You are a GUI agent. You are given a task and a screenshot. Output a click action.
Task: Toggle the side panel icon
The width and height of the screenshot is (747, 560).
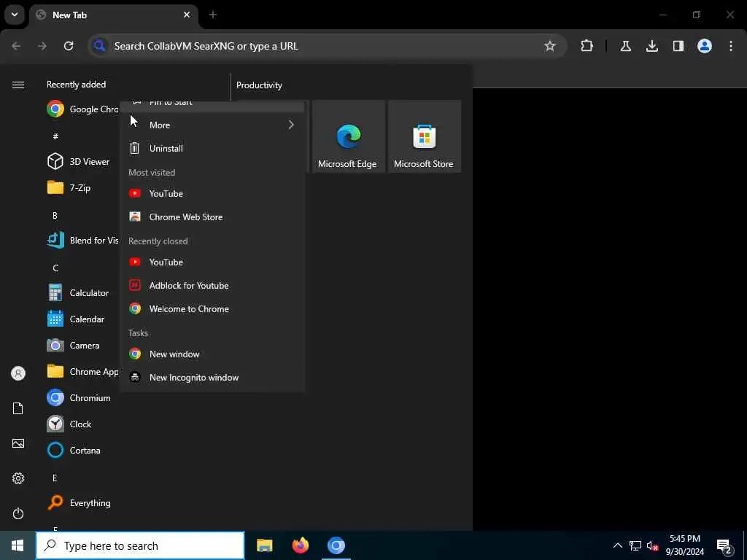678,46
